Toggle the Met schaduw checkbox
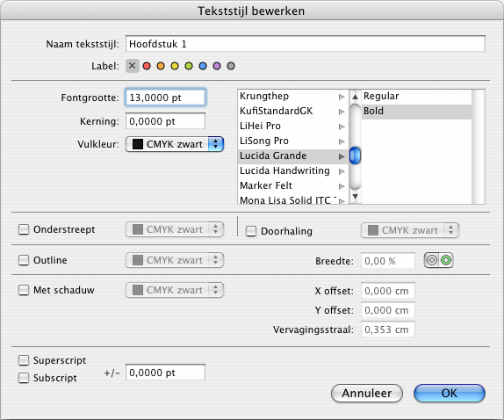Screen dimensions: 504x420 point(24,290)
